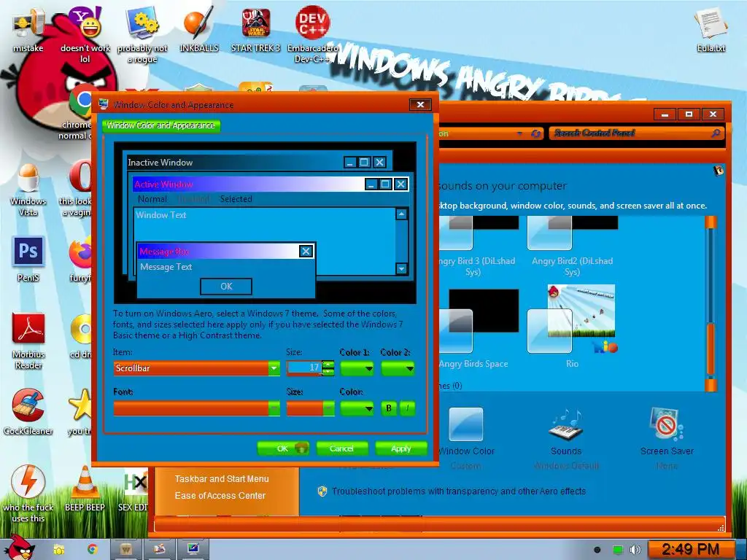Launch the BEEP BEEP traffic cone icon
This screenshot has width=747, height=560.
click(x=85, y=489)
